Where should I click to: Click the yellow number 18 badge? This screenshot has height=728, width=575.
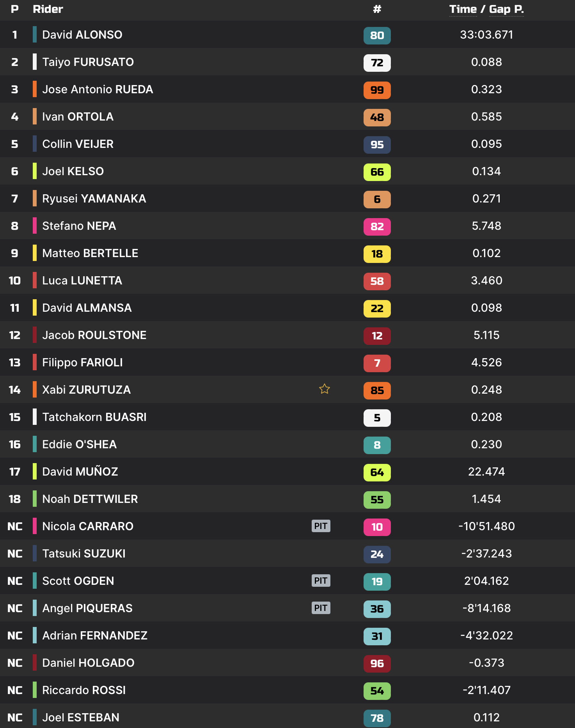377,254
